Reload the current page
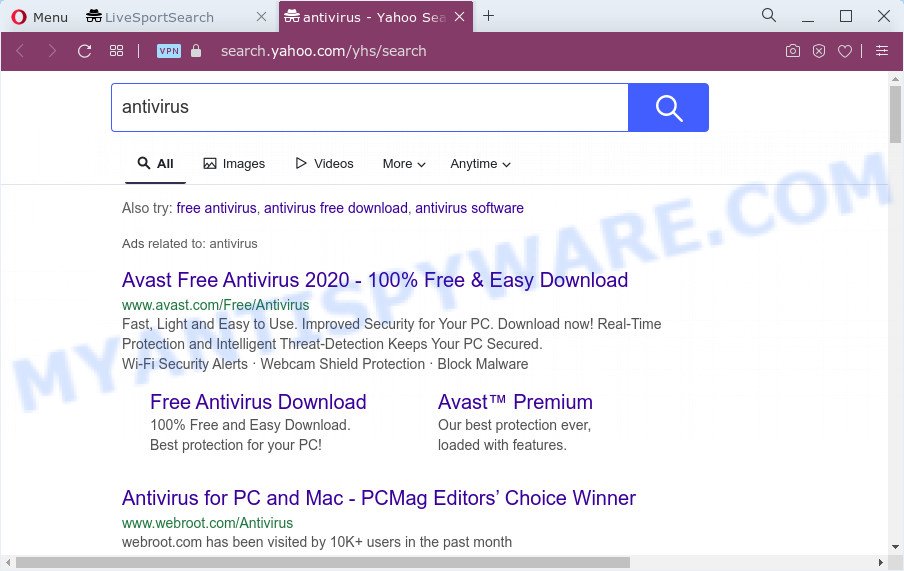Viewport: 904px width, 571px height. click(84, 51)
